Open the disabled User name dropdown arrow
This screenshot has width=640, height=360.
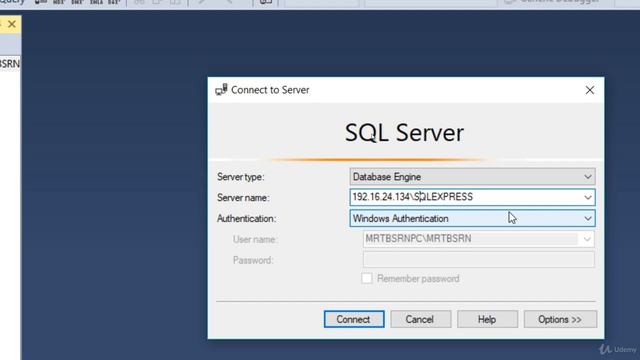587,239
